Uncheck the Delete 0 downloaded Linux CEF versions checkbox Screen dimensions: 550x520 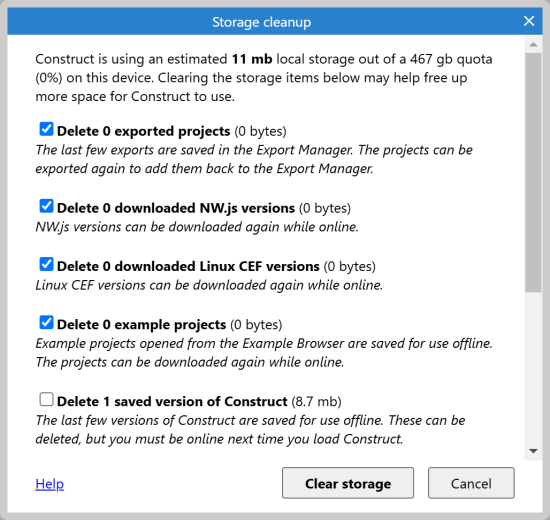pos(46,264)
